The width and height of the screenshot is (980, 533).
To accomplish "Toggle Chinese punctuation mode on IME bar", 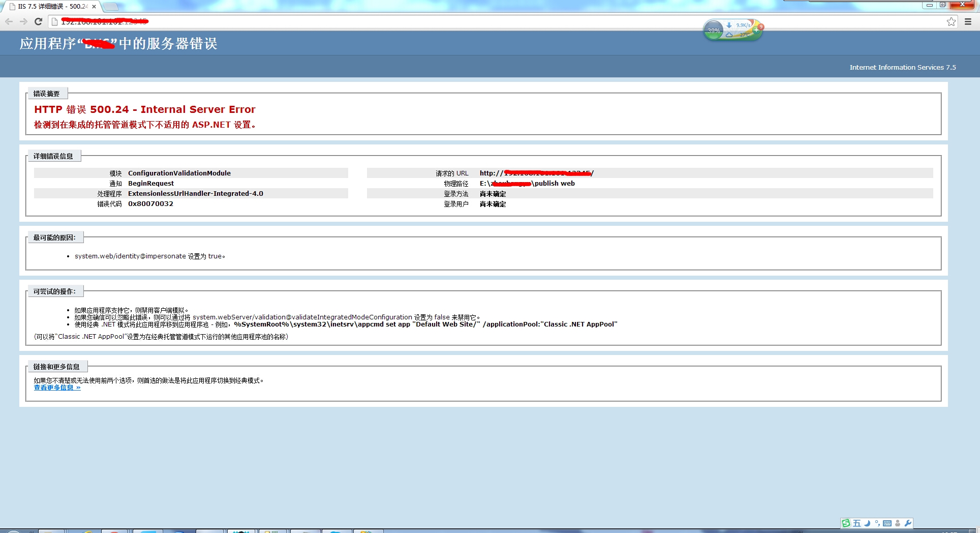I will click(x=877, y=523).
